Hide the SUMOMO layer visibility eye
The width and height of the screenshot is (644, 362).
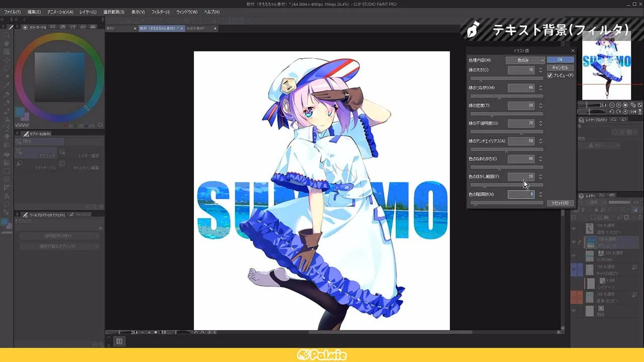click(x=574, y=254)
